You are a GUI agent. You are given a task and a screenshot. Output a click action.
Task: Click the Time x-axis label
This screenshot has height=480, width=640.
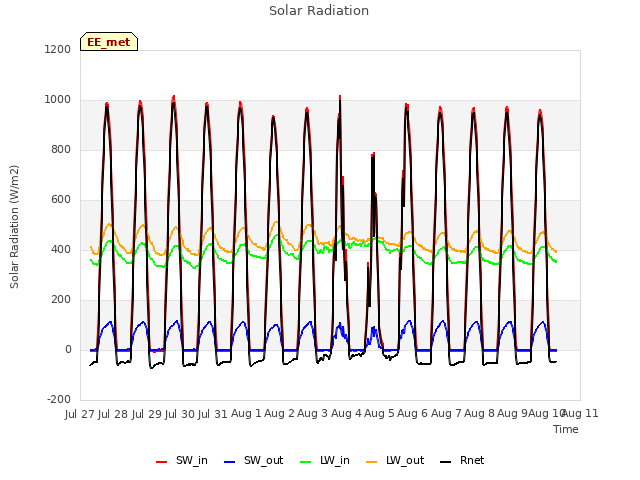click(566, 429)
